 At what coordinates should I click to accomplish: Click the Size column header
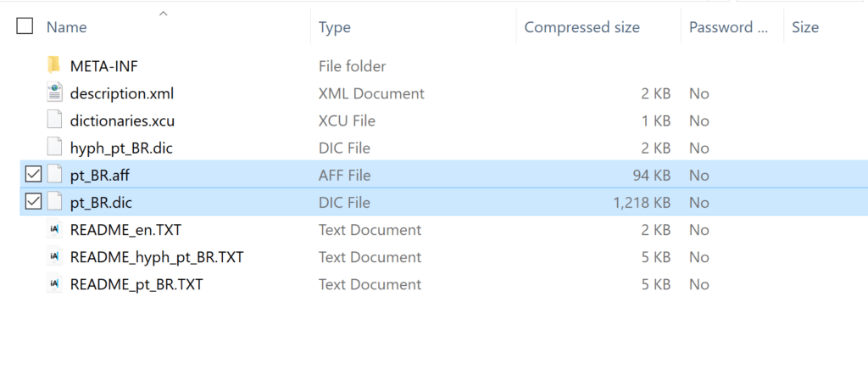tap(805, 27)
